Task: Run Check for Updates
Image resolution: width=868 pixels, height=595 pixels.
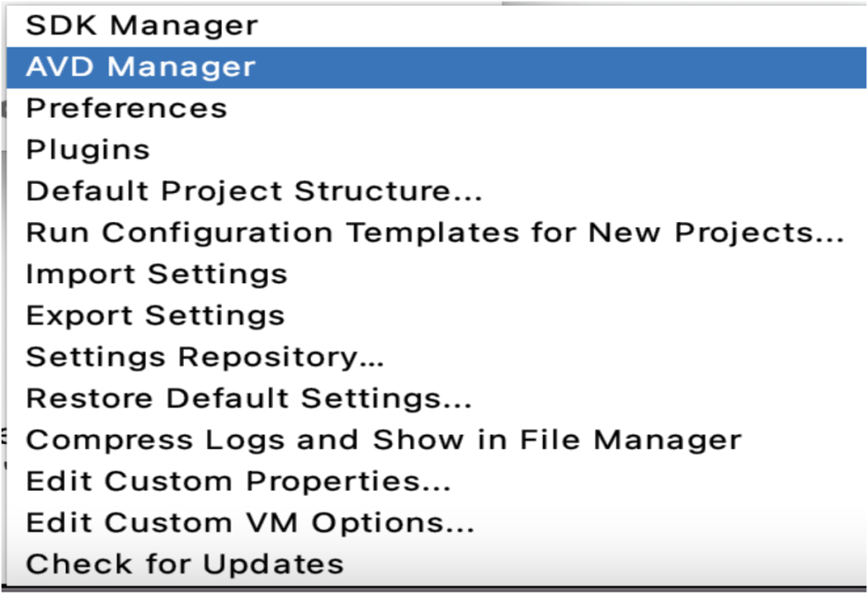Action: (185, 564)
